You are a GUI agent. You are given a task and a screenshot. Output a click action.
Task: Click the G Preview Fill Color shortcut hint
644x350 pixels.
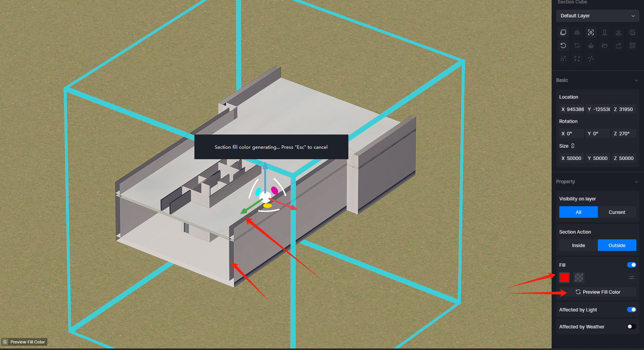click(x=24, y=342)
